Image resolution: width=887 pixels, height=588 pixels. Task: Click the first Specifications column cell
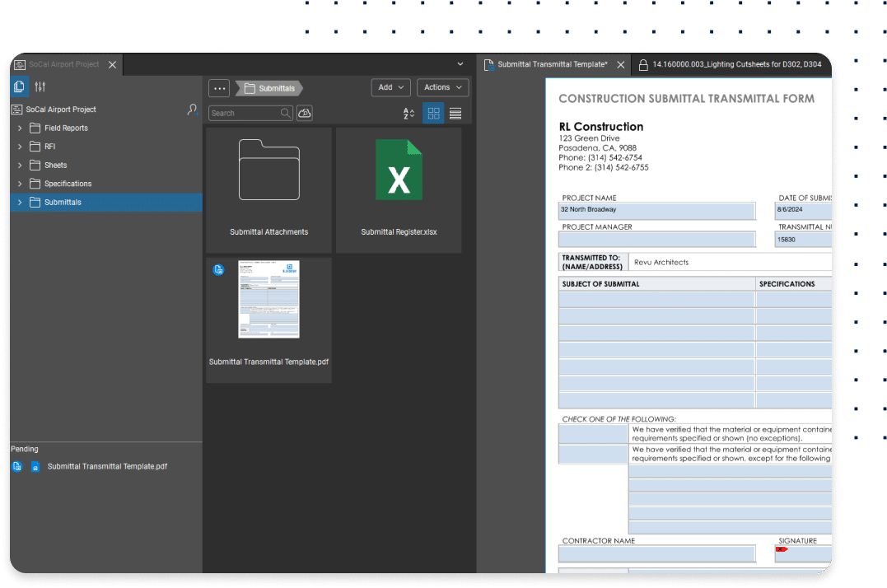pyautogui.click(x=794, y=300)
